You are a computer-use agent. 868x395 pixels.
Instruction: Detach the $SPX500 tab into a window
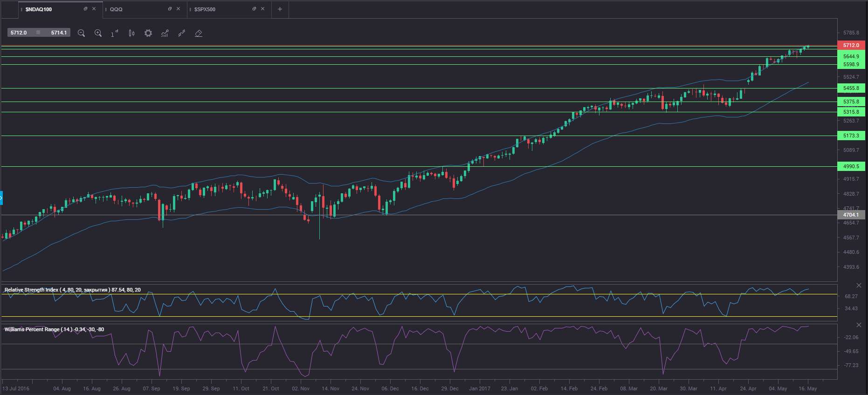254,9
